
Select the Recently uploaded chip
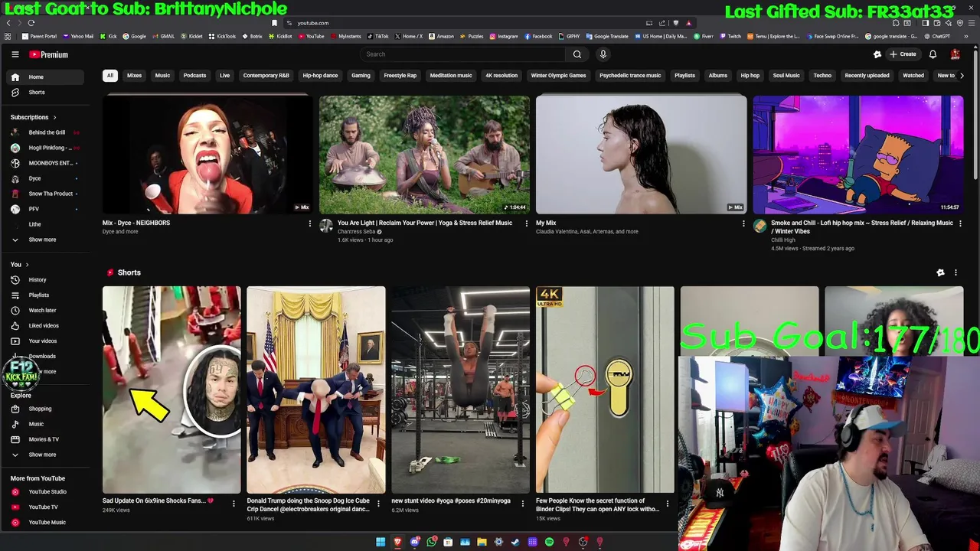click(867, 76)
